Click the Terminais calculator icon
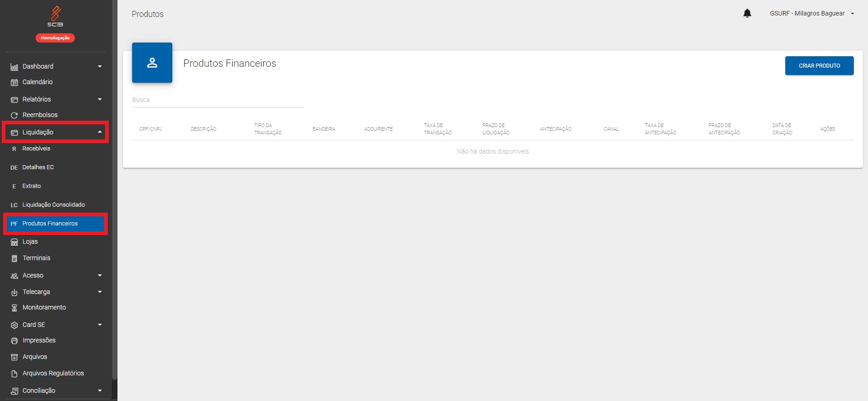Image resolution: width=868 pixels, height=401 pixels. (14, 258)
